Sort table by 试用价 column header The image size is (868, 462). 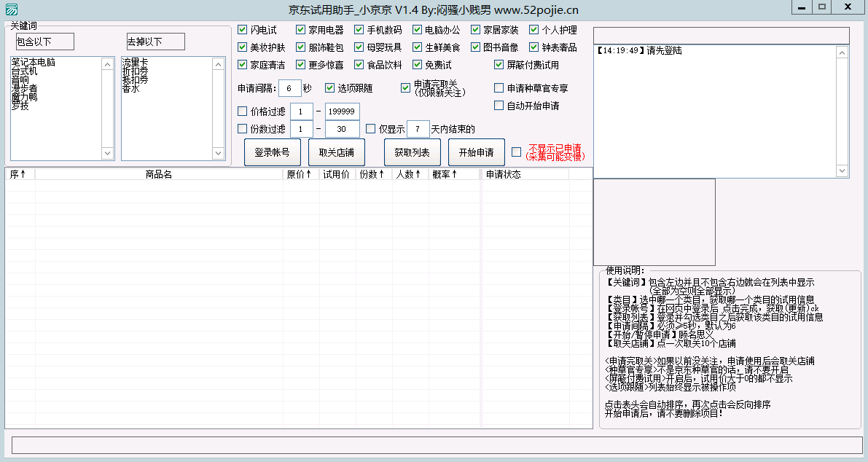337,174
